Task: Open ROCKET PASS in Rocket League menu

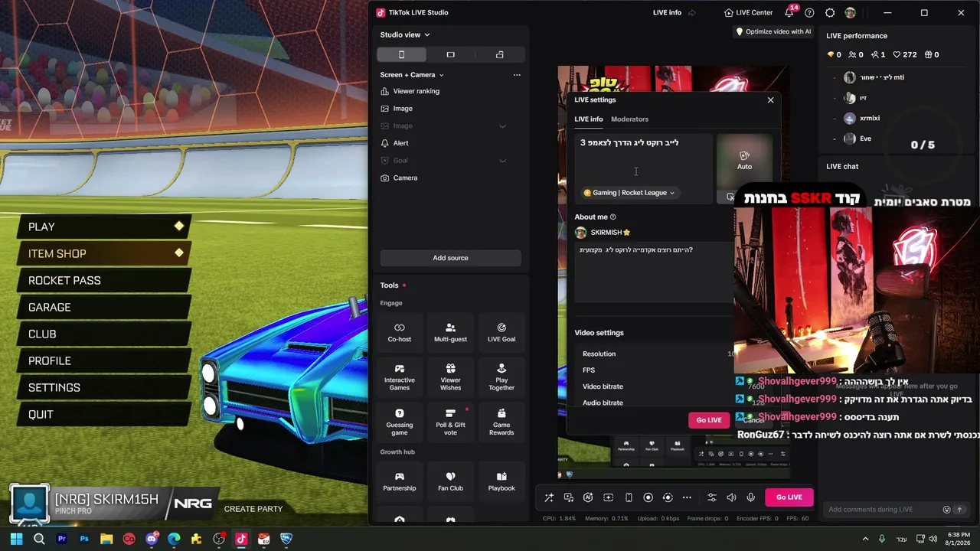Action: pos(103,280)
